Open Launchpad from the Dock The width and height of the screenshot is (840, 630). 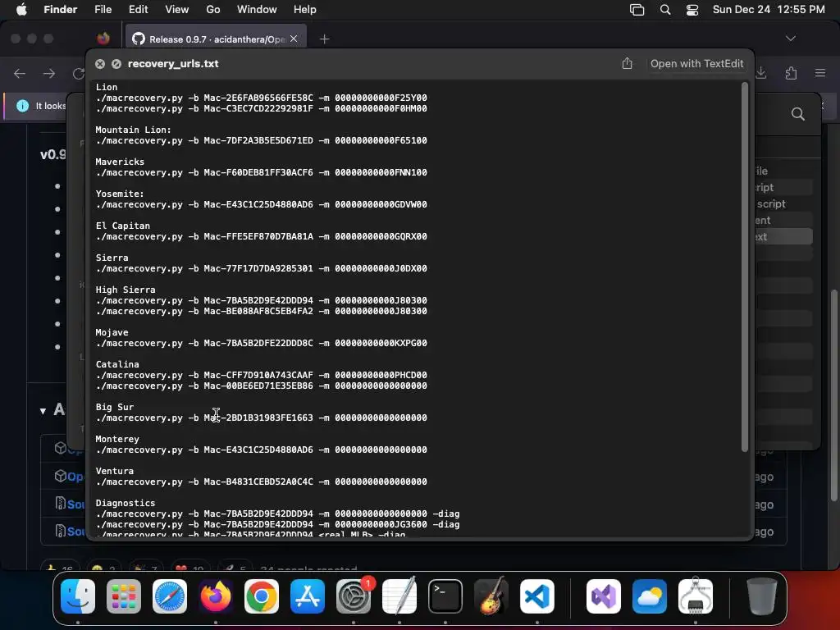124,596
